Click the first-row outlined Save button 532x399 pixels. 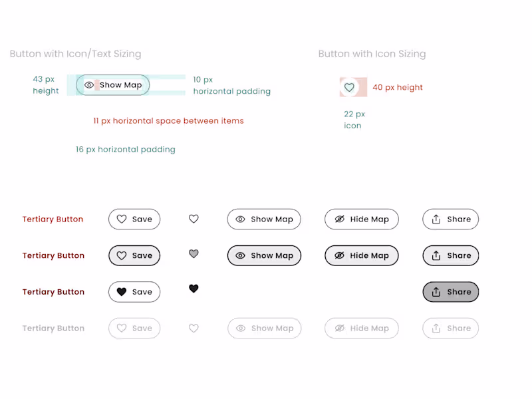(x=134, y=219)
